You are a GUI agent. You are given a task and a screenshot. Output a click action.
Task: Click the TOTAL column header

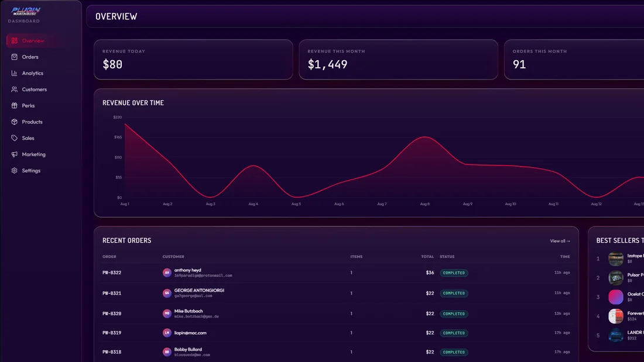click(x=427, y=257)
